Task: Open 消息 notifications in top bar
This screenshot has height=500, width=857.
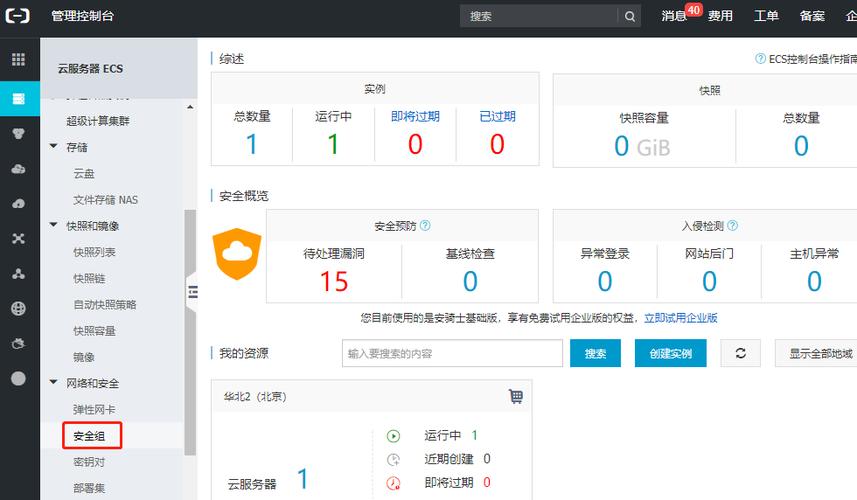Action: click(x=674, y=16)
